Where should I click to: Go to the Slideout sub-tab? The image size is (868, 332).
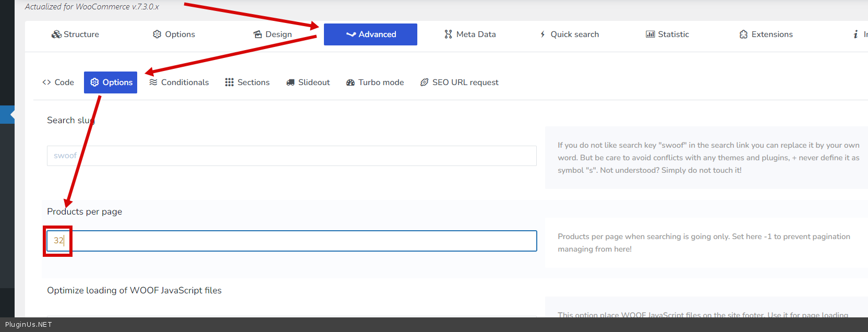click(308, 82)
